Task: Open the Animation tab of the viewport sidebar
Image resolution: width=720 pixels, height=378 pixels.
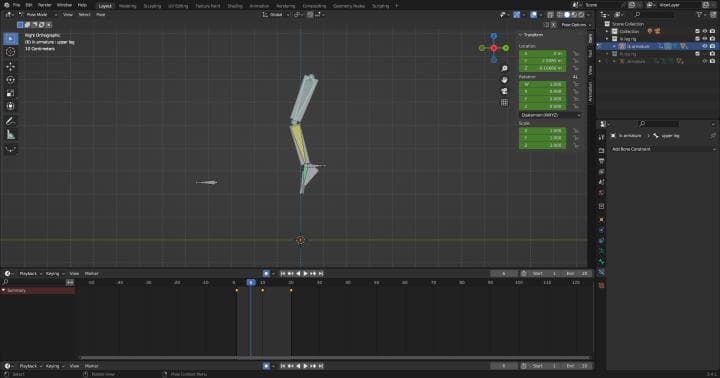Action: point(591,92)
